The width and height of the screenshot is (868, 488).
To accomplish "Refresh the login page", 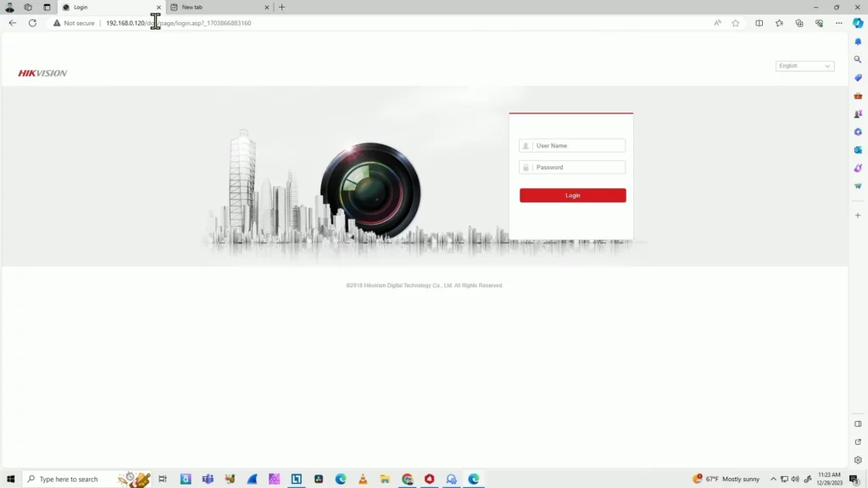I will [31, 23].
